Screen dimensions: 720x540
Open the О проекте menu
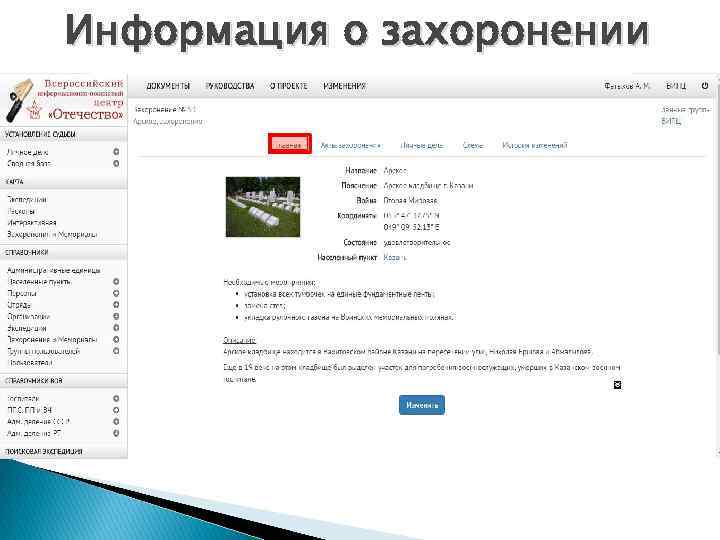[x=288, y=86]
